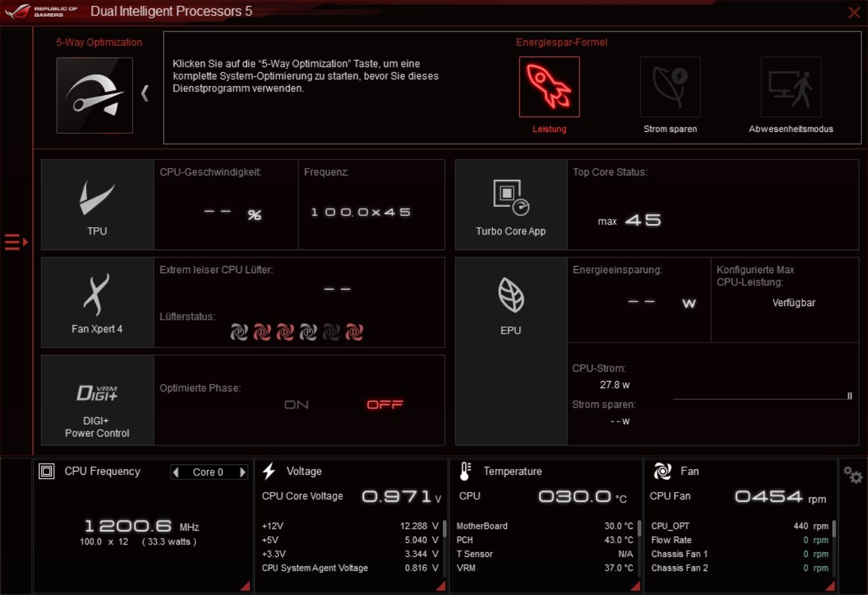Image resolution: width=868 pixels, height=595 pixels.
Task: Select the Chassis Fan 1 row
Action: coord(740,554)
